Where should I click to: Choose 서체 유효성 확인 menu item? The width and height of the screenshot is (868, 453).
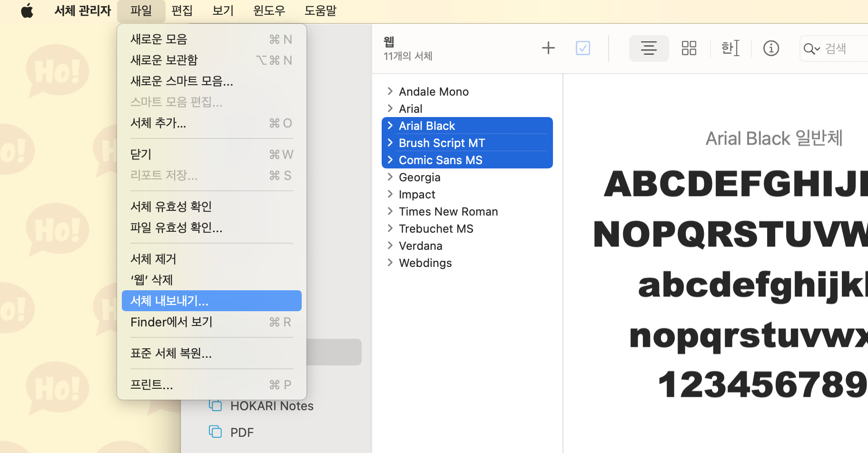click(x=212, y=207)
